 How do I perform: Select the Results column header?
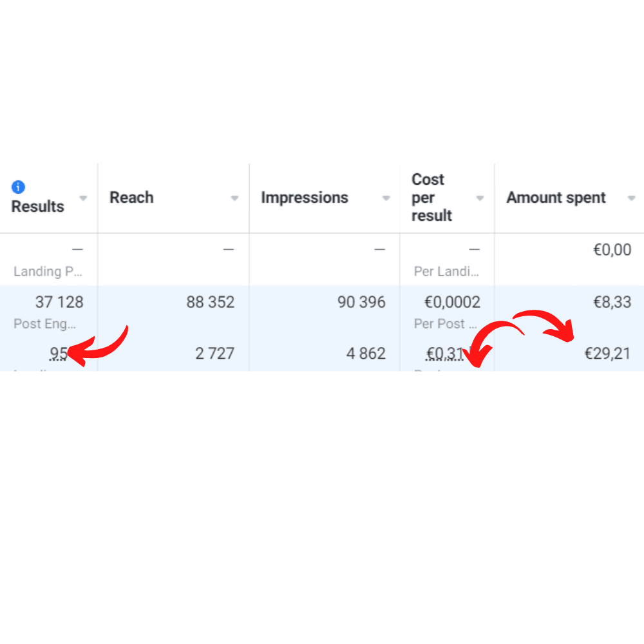point(38,206)
